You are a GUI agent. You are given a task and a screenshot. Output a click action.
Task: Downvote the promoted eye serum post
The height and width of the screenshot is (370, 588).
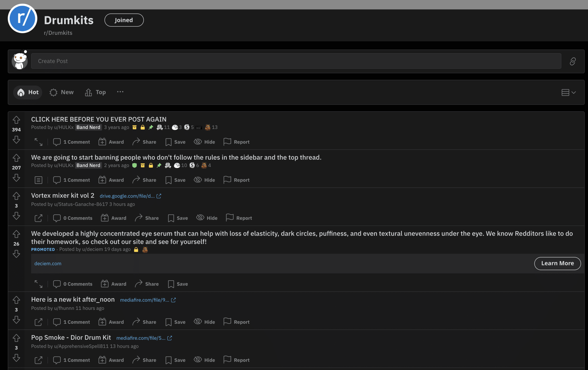16,254
